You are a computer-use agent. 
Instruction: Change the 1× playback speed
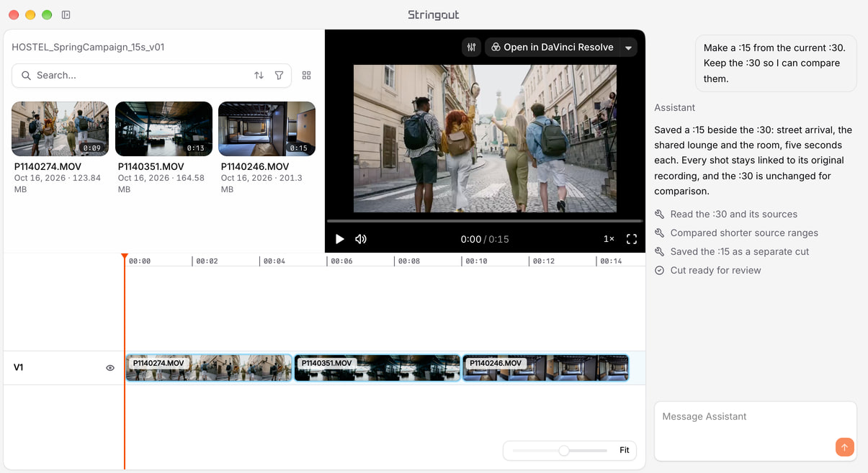[x=609, y=239]
